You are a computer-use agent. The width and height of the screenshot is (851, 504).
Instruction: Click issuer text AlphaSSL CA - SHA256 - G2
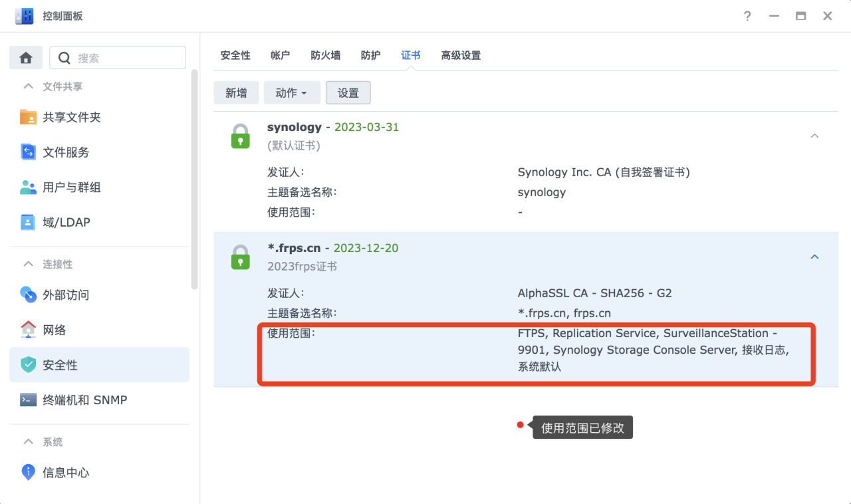pyautogui.click(x=595, y=293)
